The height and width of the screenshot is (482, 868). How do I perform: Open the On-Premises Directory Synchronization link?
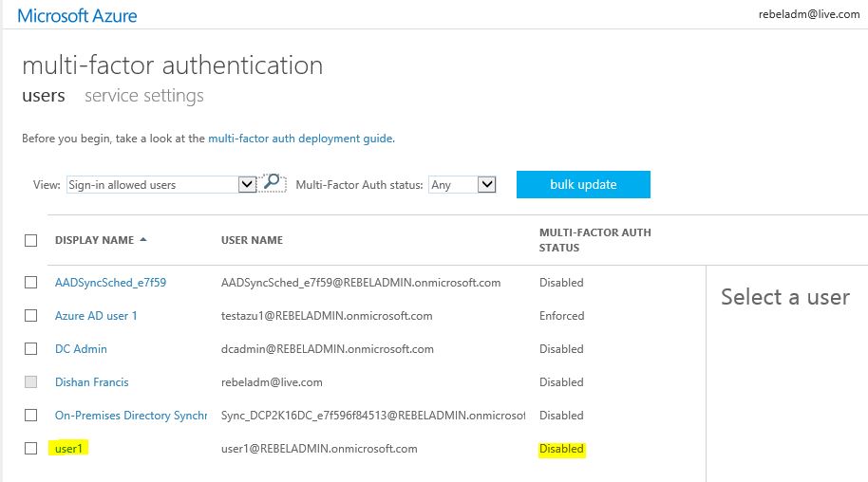click(131, 415)
